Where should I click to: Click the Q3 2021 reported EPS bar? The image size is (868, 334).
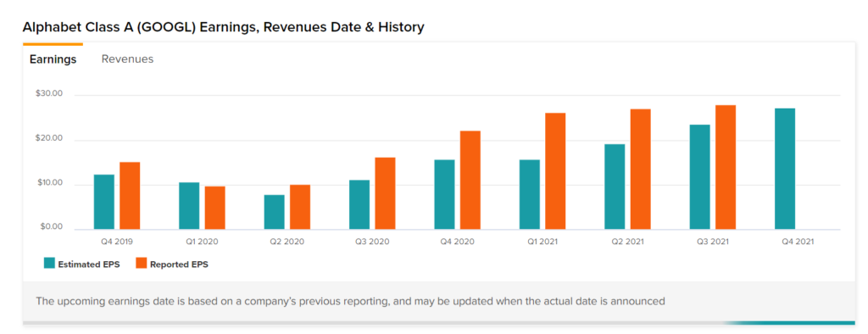click(726, 167)
